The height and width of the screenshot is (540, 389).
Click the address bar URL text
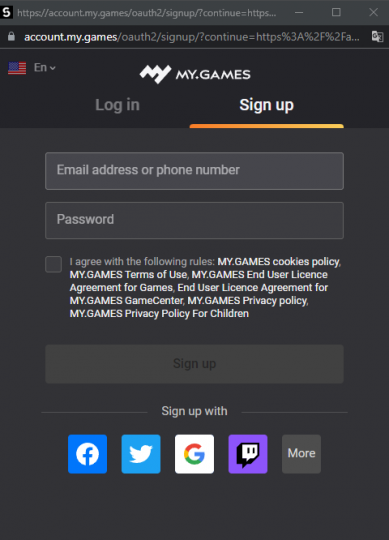pyautogui.click(x=192, y=37)
